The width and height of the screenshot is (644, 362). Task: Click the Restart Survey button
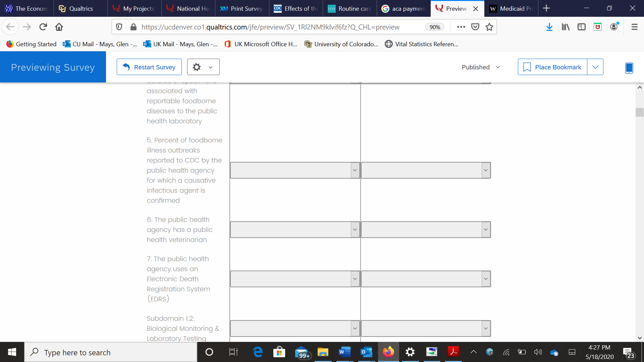pos(149,67)
